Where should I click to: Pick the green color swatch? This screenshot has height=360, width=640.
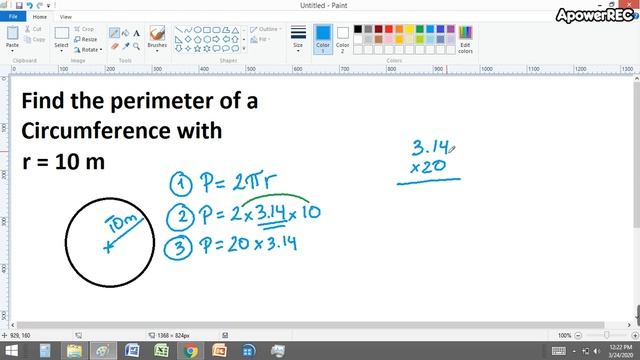click(420, 29)
